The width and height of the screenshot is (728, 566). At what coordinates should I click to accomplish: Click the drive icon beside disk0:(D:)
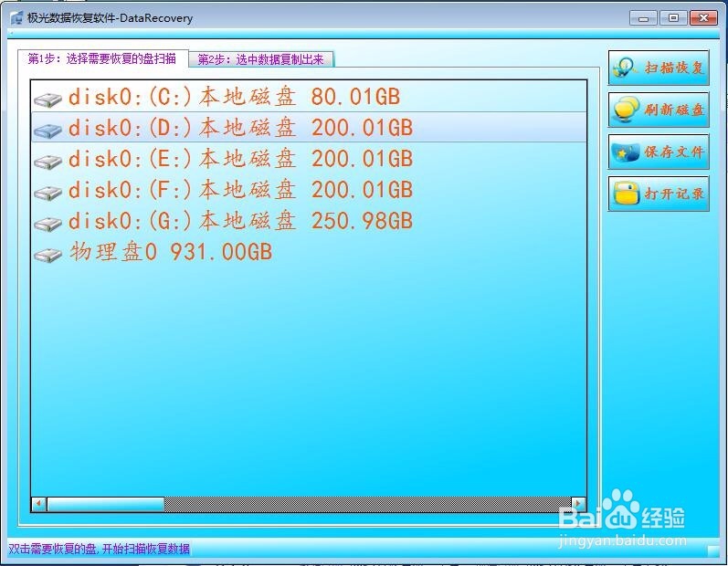coord(47,131)
